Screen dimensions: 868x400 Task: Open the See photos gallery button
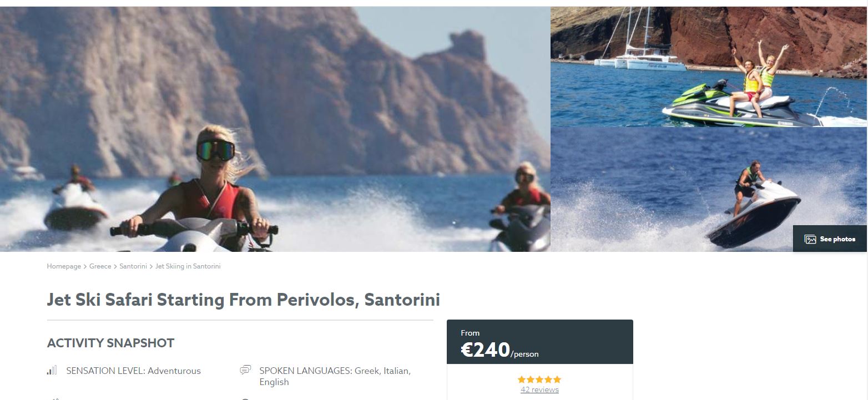coord(830,239)
